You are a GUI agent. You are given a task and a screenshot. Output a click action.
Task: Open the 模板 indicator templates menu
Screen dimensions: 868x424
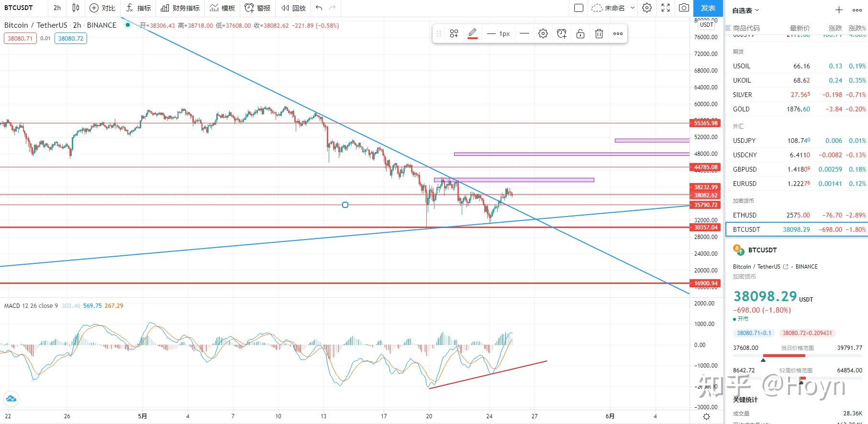pyautogui.click(x=223, y=8)
